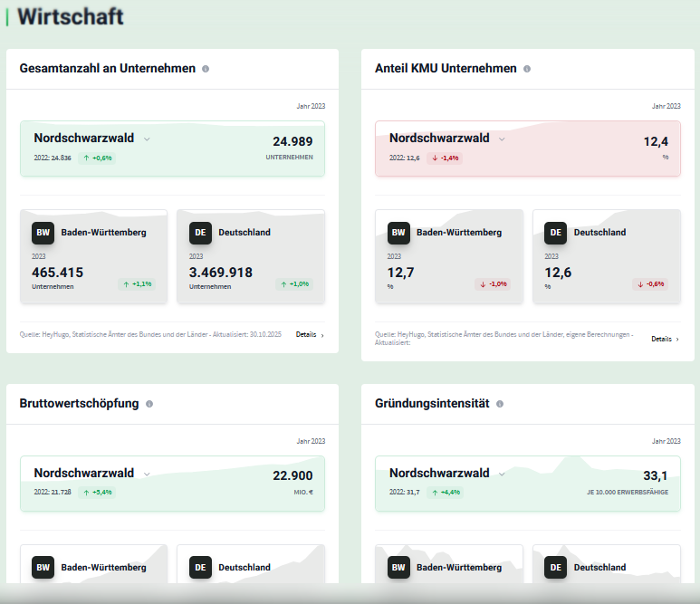The image size is (700, 604).
Task: Click DE badge in Anteil KMU card
Action: coord(555,233)
